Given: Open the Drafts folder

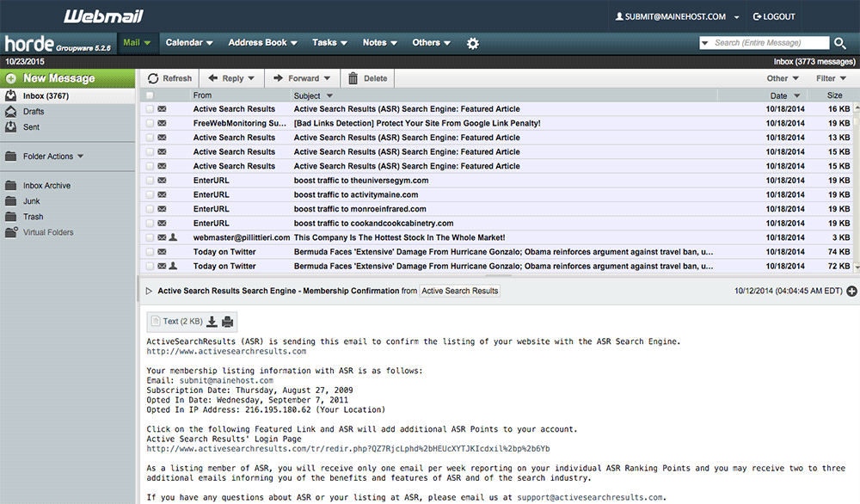Looking at the screenshot, I should pos(34,112).
